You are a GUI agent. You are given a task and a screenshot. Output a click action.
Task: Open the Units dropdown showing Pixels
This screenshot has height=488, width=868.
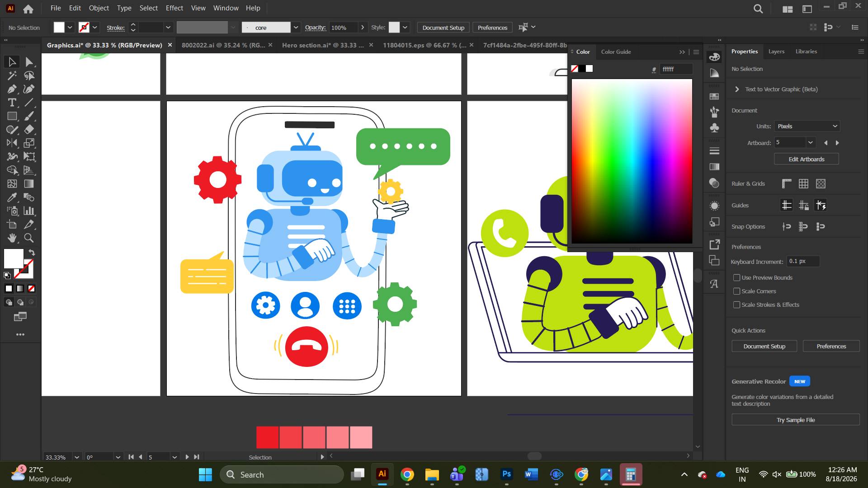(807, 126)
